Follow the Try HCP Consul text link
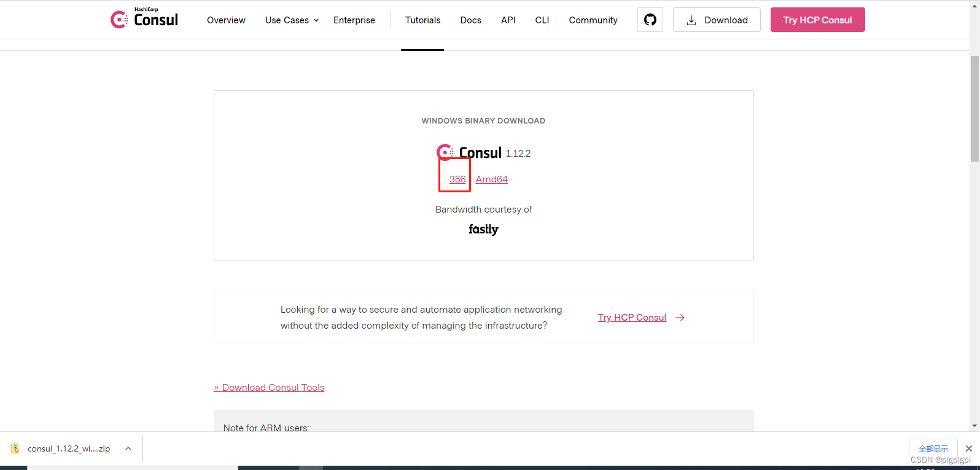 (632, 318)
